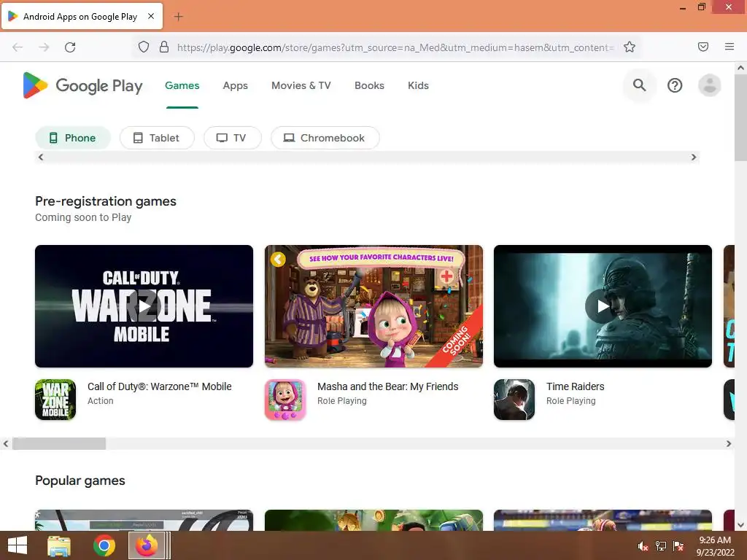Close the Android Apps on Google Play tab
Viewport: 747px width, 560px height.
coord(151,16)
